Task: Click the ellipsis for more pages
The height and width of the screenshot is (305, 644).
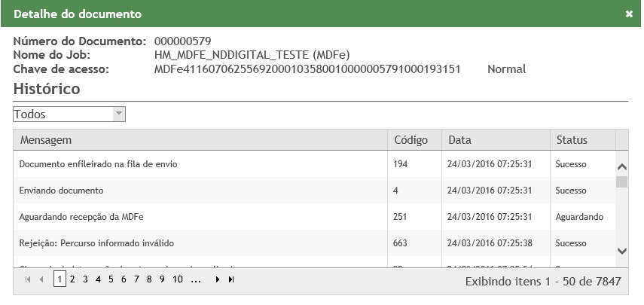Action: point(196,279)
